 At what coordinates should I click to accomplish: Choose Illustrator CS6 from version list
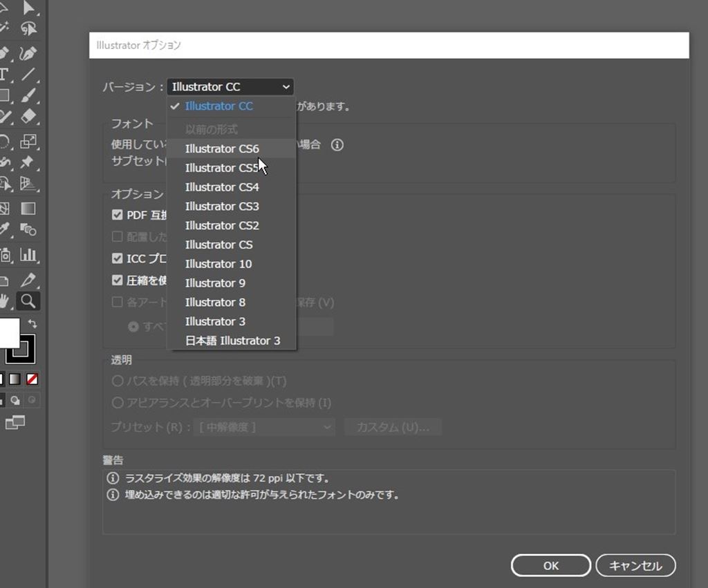tap(222, 149)
